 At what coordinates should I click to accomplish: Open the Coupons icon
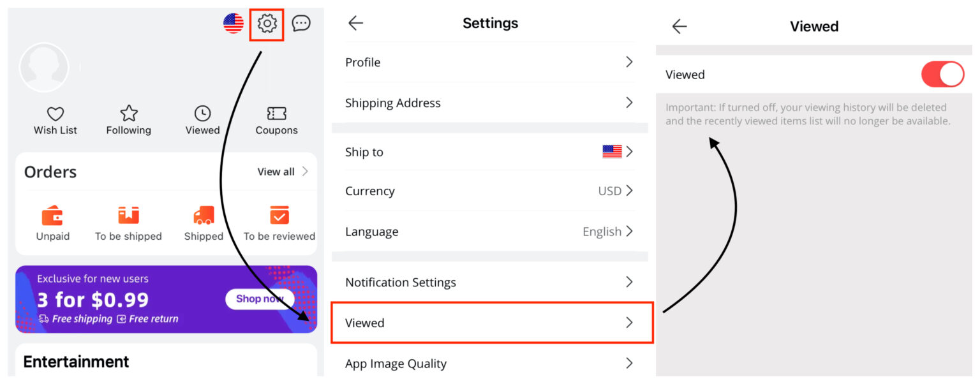[276, 113]
